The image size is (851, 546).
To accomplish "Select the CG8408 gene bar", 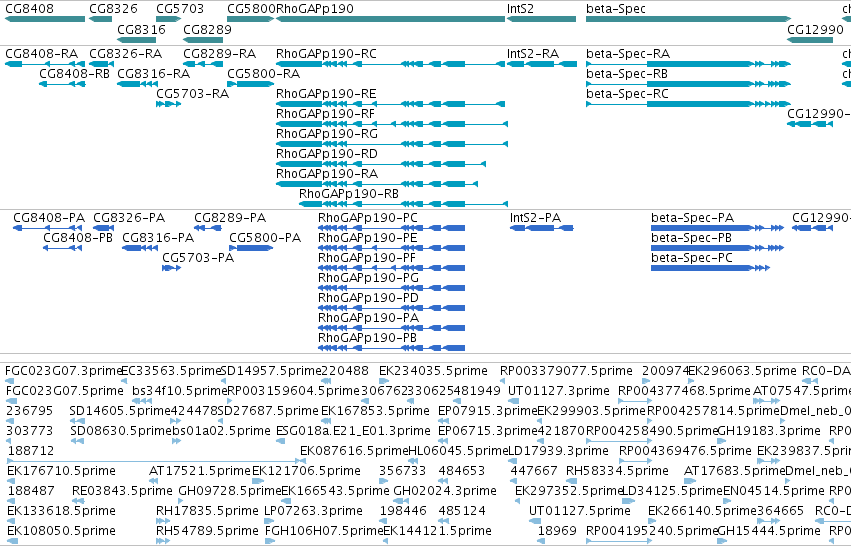I will point(45,19).
